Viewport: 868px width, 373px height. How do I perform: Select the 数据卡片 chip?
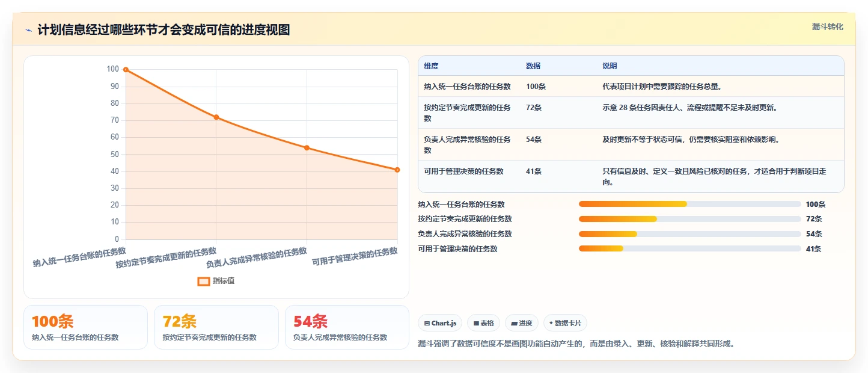565,323
